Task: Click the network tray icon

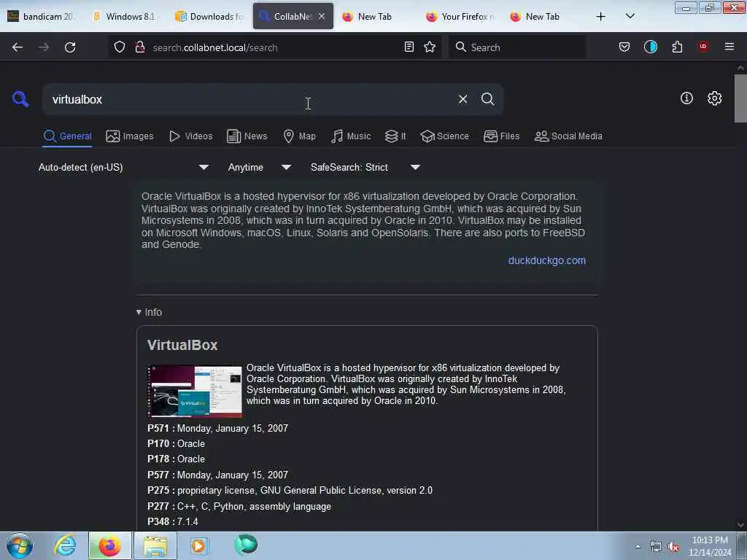Action: pyautogui.click(x=656, y=547)
